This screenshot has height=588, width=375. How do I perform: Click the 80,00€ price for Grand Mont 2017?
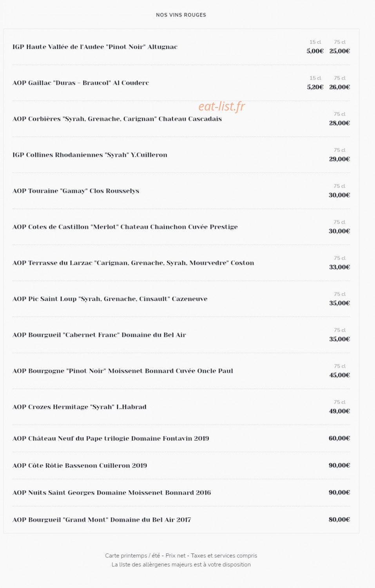click(x=339, y=519)
